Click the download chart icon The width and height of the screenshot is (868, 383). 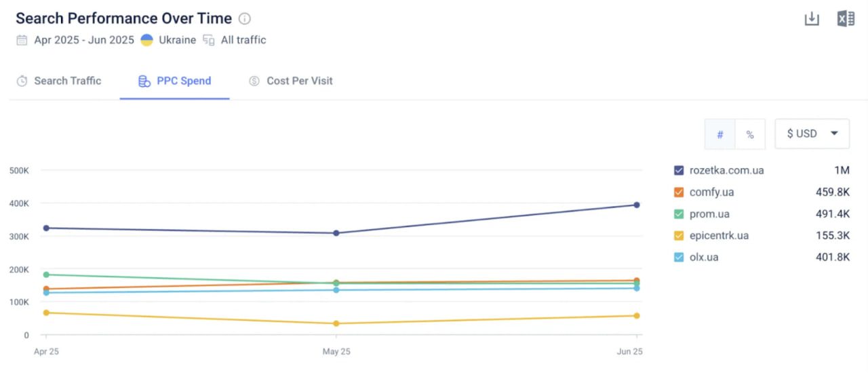[x=812, y=19]
